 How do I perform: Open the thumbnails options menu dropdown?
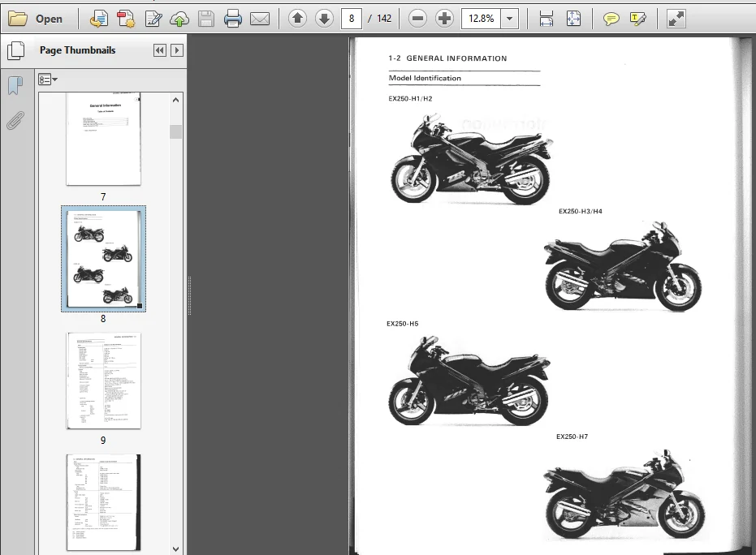[x=48, y=80]
